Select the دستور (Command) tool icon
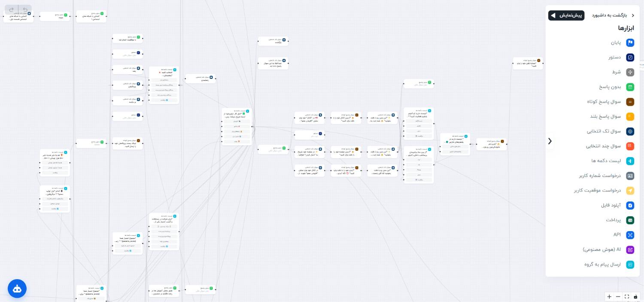 tap(630, 57)
